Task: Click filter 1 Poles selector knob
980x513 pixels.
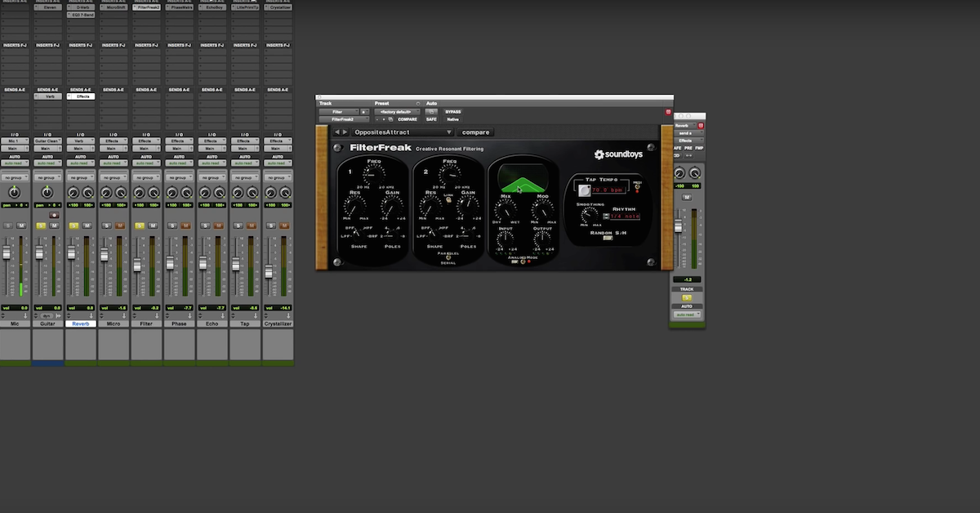Action: tap(391, 234)
